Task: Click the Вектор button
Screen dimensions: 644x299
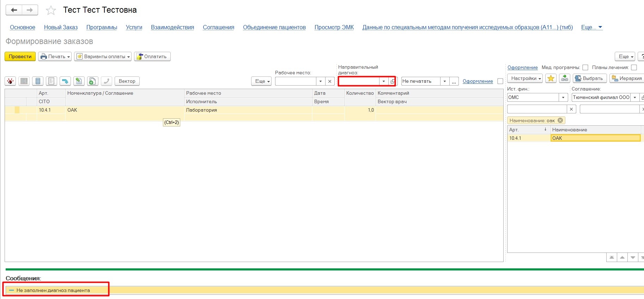Action: tap(127, 81)
